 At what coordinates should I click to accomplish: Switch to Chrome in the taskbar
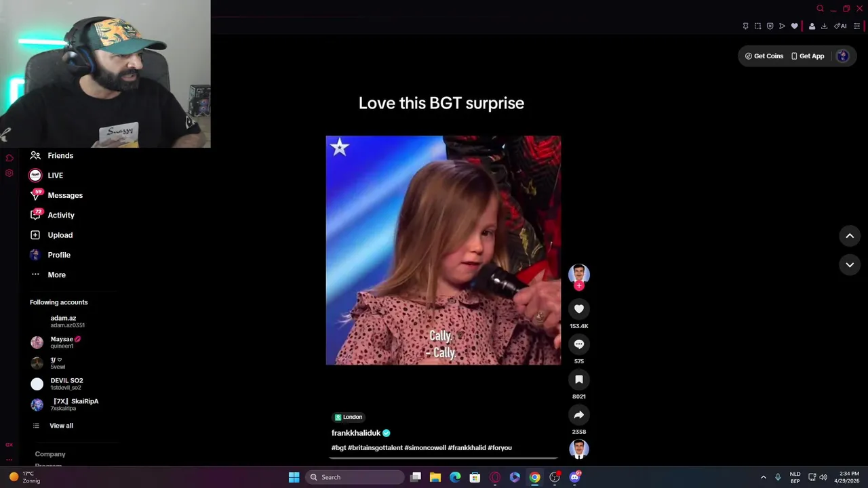point(535,477)
